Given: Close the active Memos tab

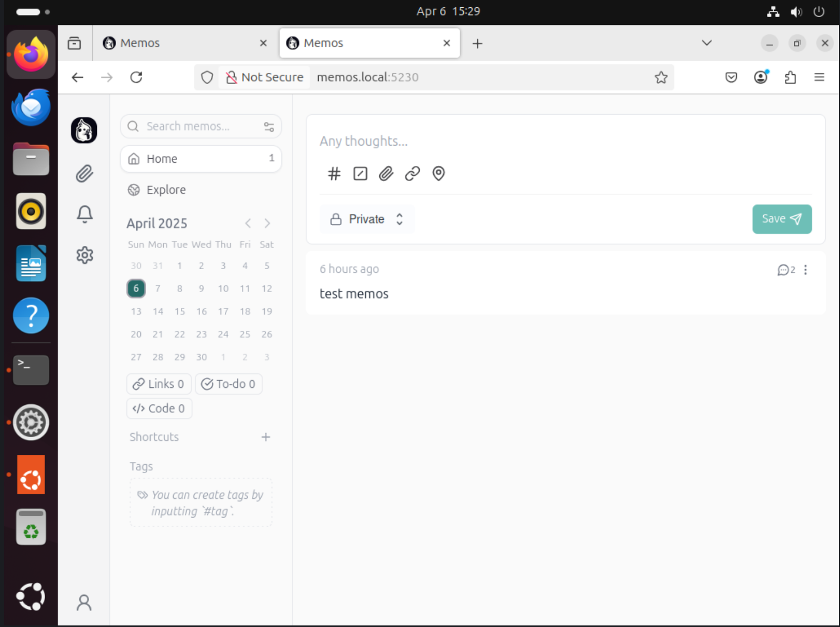Looking at the screenshot, I should pyautogui.click(x=447, y=43).
